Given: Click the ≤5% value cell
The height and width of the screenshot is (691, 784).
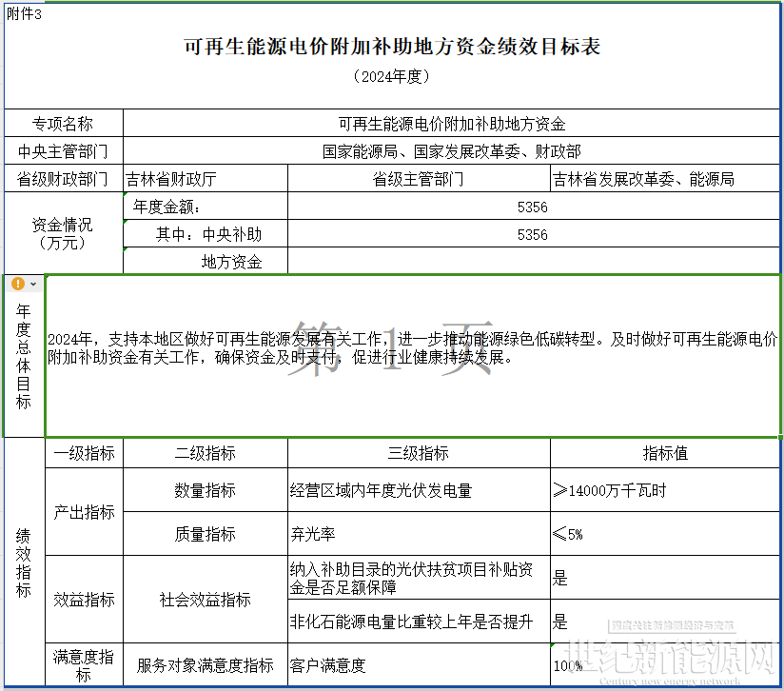Looking at the screenshot, I should point(665,534).
